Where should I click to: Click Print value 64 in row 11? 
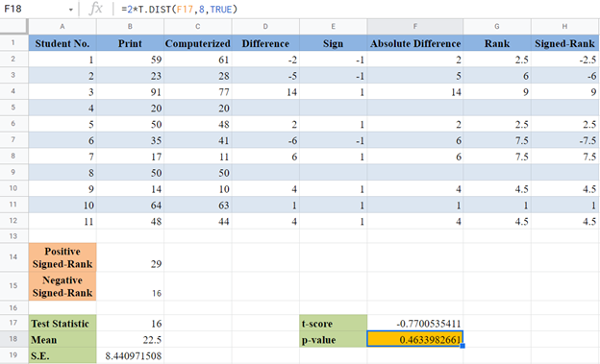point(130,205)
